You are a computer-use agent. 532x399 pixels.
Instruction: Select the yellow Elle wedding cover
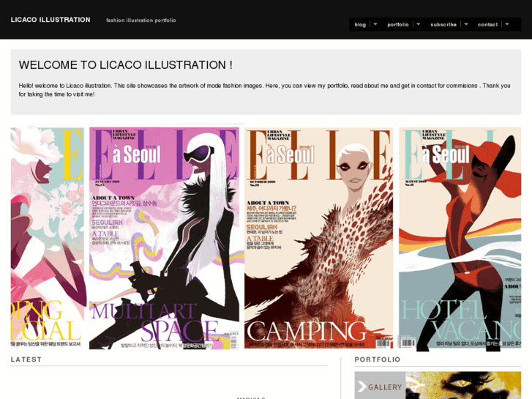click(47, 237)
